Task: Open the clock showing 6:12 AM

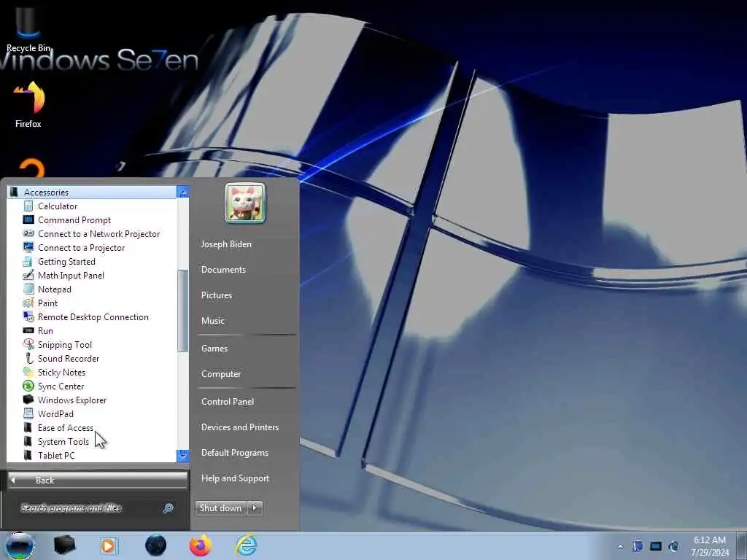Action: click(x=709, y=546)
